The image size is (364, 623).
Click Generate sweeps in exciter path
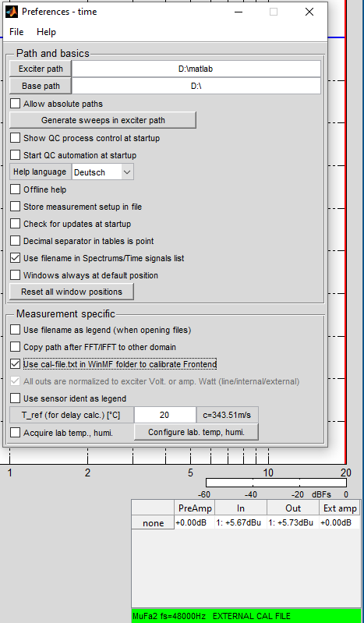tap(103, 120)
